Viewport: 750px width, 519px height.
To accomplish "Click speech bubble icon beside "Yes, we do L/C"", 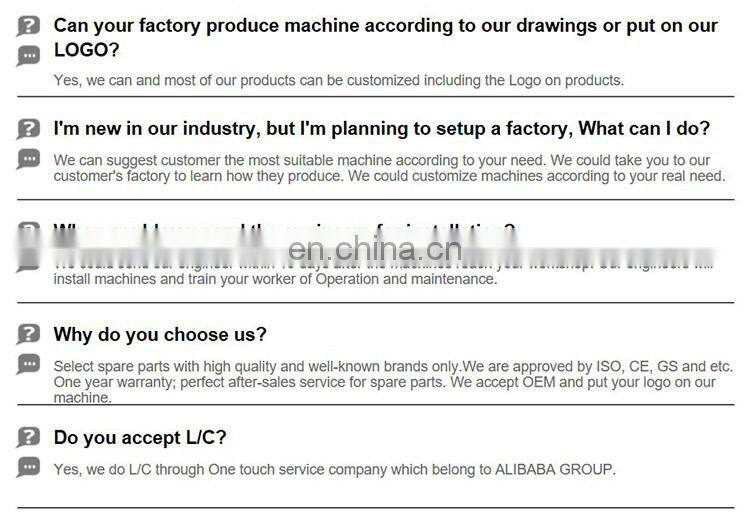I will [29, 467].
